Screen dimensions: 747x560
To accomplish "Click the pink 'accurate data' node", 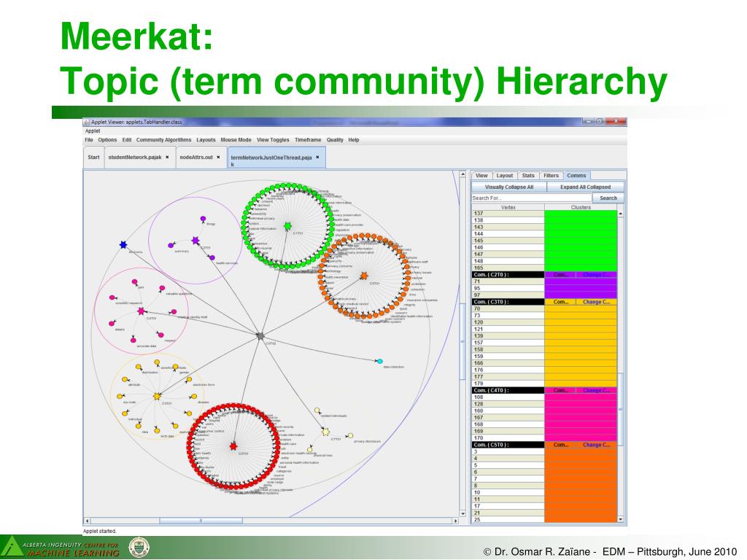I will click(133, 340).
